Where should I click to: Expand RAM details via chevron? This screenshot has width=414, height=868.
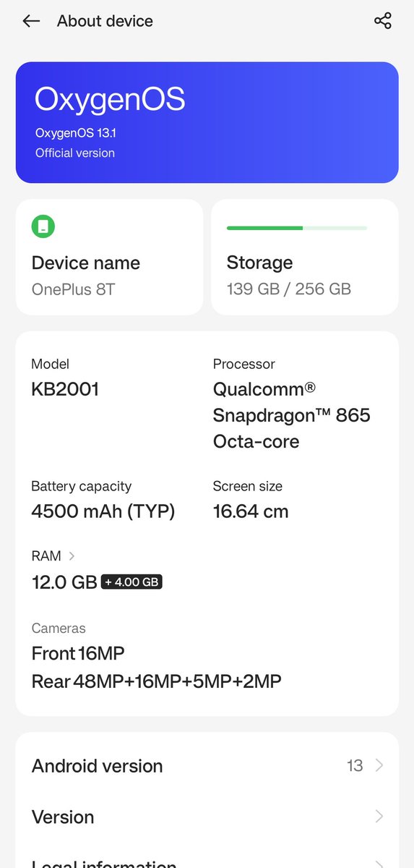pyautogui.click(x=72, y=556)
